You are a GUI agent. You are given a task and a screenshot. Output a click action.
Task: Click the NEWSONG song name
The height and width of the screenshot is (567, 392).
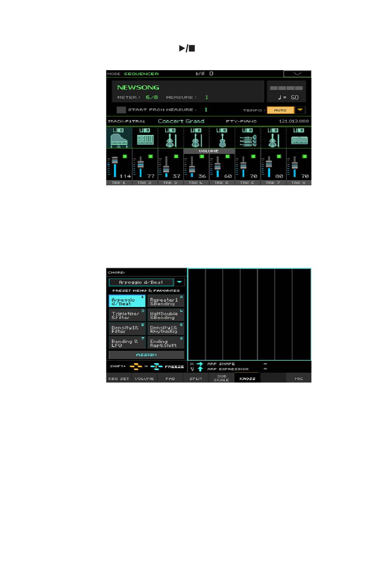point(138,87)
